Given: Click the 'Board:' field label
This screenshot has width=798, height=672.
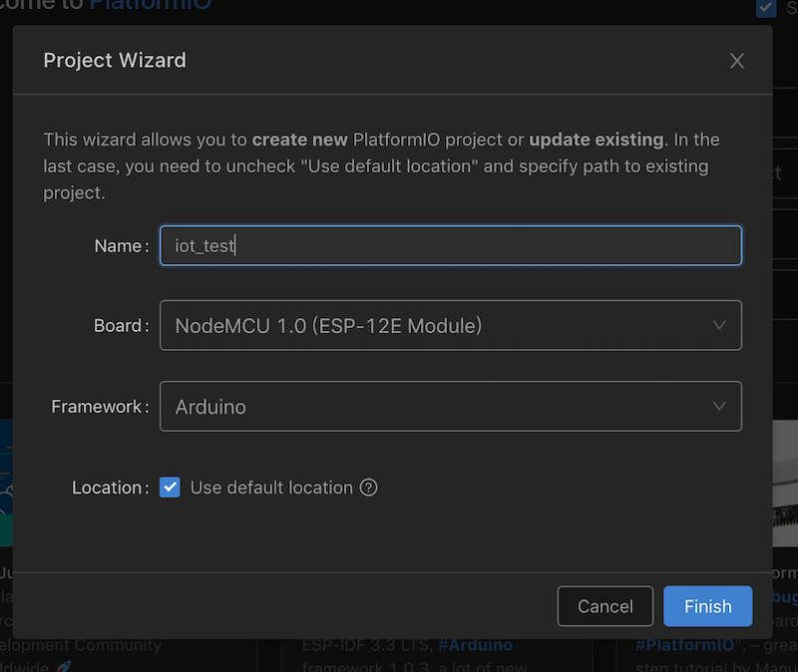Looking at the screenshot, I should click(121, 326).
